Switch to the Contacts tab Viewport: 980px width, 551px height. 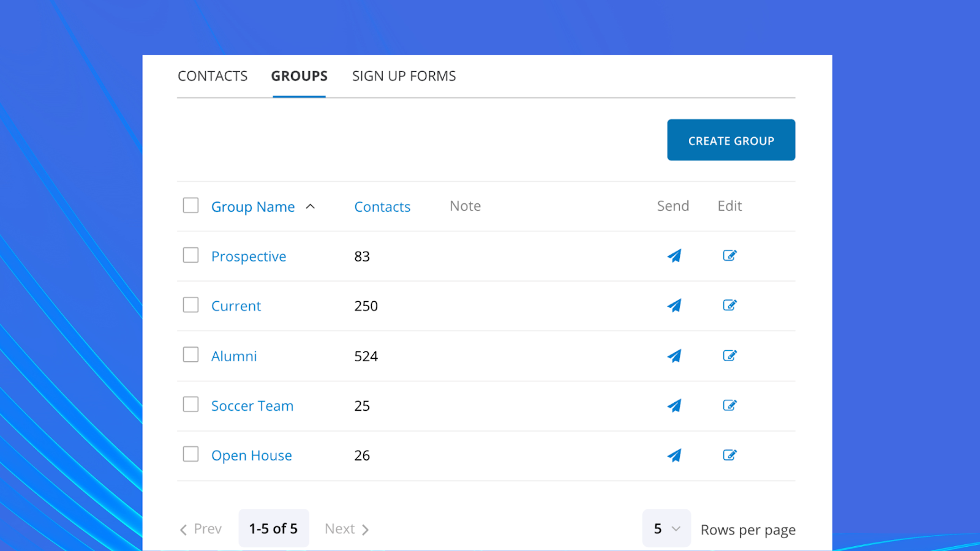click(213, 76)
